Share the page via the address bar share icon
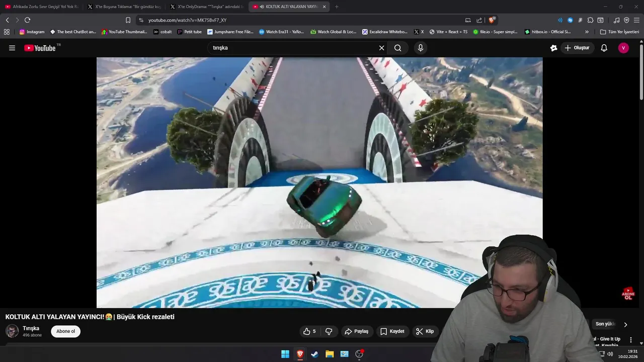This screenshot has height=362, width=644. coord(479,20)
